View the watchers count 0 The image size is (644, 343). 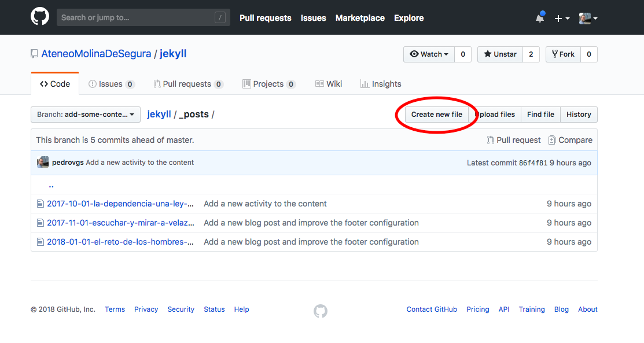pos(463,54)
